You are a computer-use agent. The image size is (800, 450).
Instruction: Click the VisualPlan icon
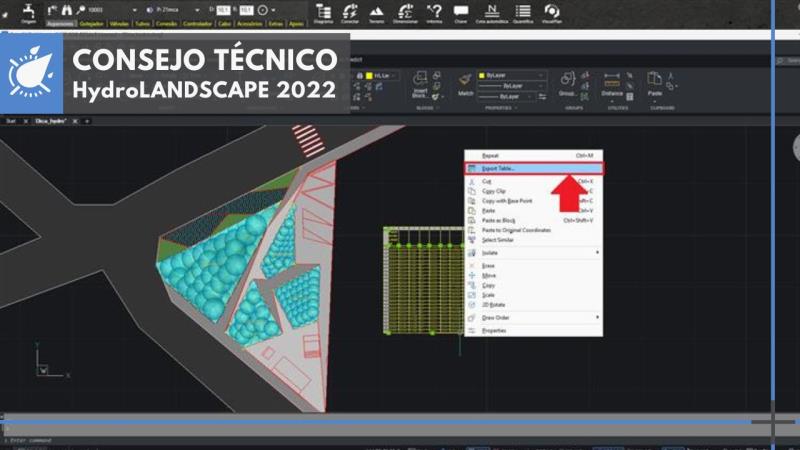click(552, 13)
